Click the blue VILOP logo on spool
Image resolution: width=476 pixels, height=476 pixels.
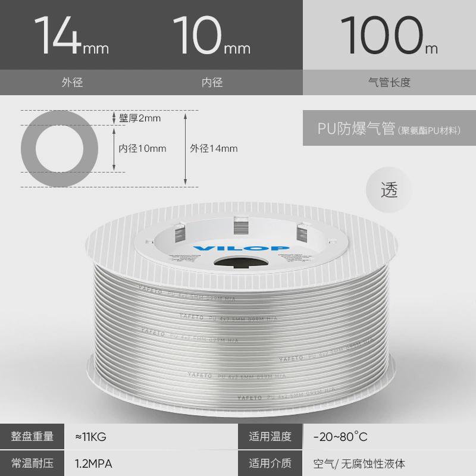click(x=241, y=249)
